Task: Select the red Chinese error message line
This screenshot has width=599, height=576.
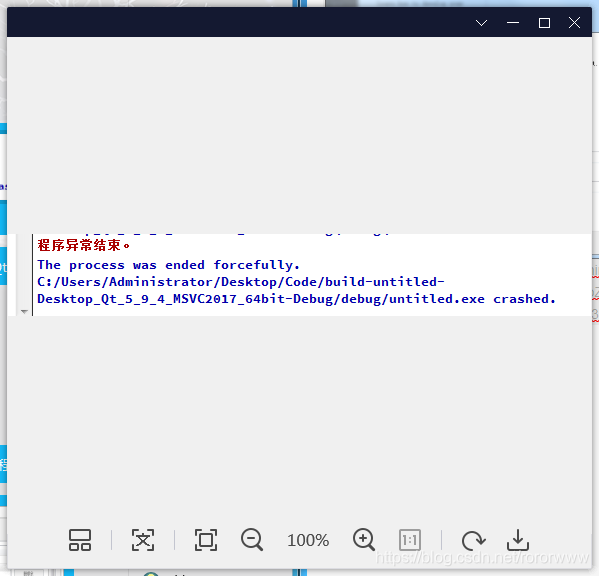Action: 84,245
